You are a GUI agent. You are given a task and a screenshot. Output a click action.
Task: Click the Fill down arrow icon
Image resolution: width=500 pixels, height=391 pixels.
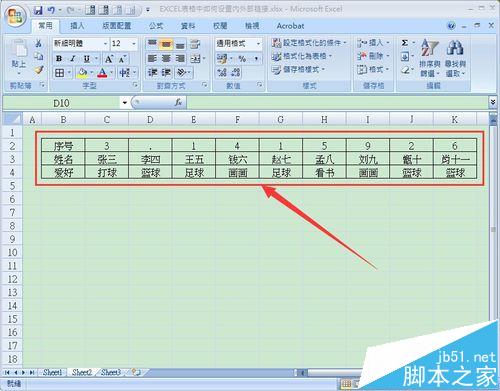[x=405, y=57]
